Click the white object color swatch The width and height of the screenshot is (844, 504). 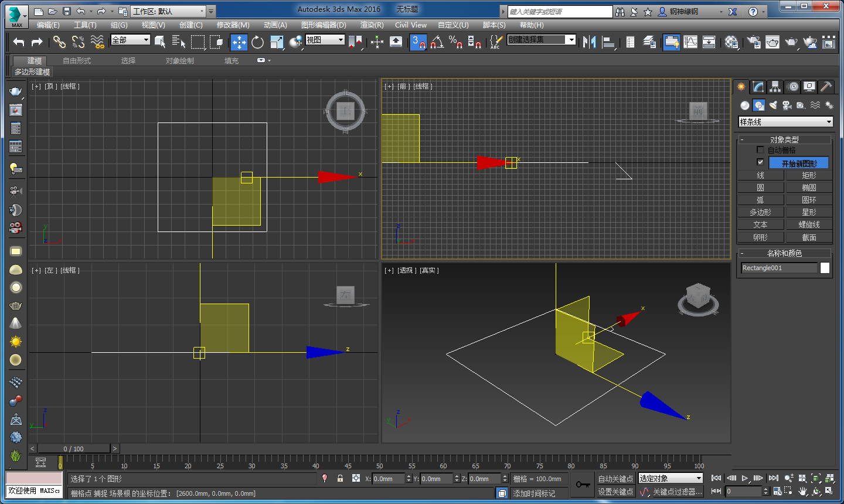(825, 268)
